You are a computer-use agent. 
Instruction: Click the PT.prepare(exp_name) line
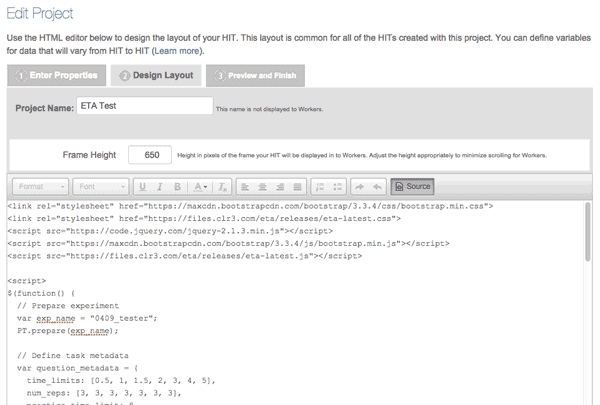point(68,330)
